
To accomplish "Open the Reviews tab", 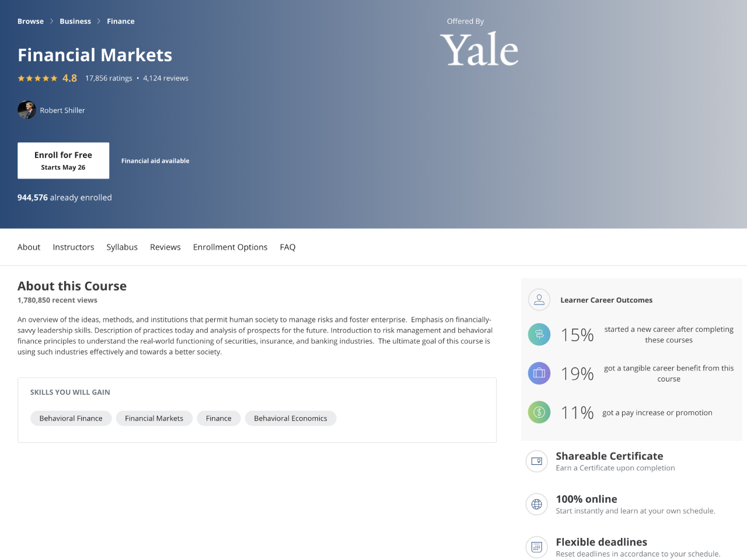I will pyautogui.click(x=165, y=247).
